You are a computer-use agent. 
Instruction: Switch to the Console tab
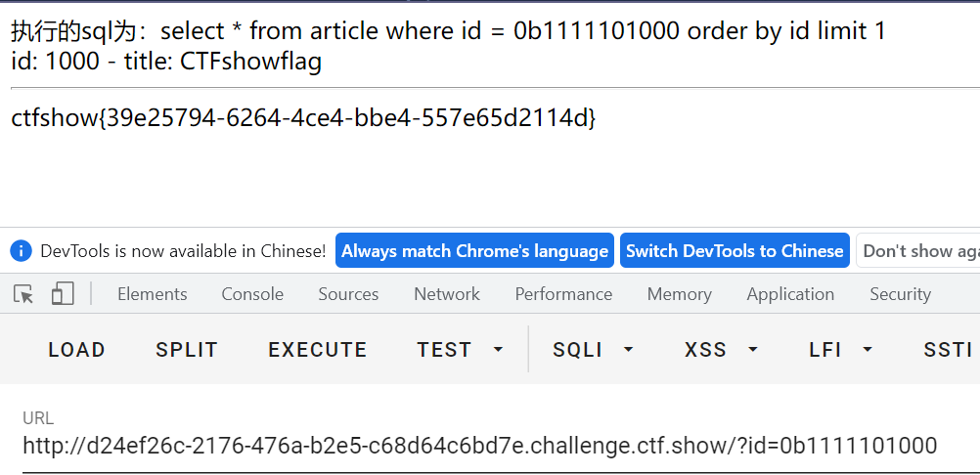tap(252, 294)
